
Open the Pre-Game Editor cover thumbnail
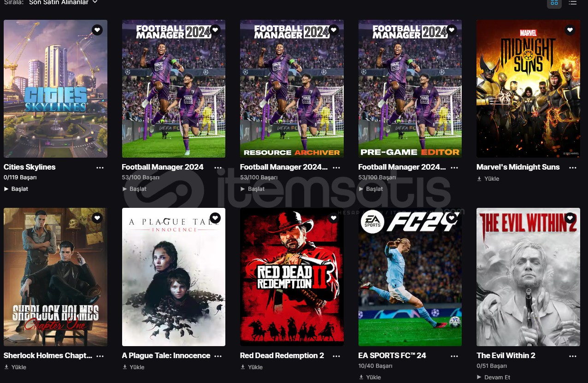click(x=410, y=88)
